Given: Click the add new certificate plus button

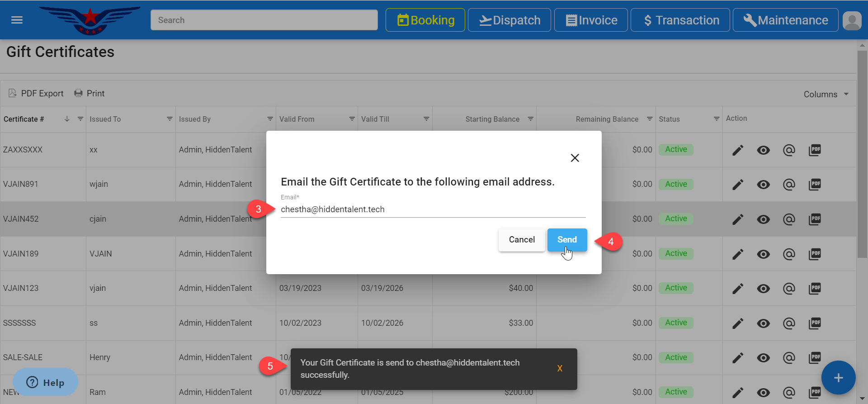Looking at the screenshot, I should 838,378.
